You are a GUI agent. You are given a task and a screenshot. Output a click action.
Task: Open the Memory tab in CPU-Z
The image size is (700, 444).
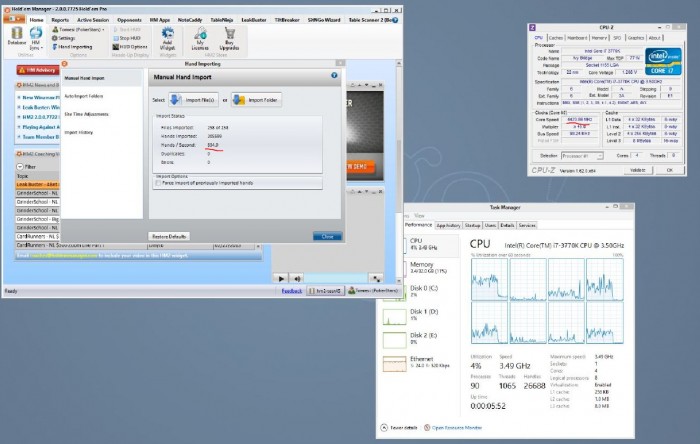(x=599, y=38)
